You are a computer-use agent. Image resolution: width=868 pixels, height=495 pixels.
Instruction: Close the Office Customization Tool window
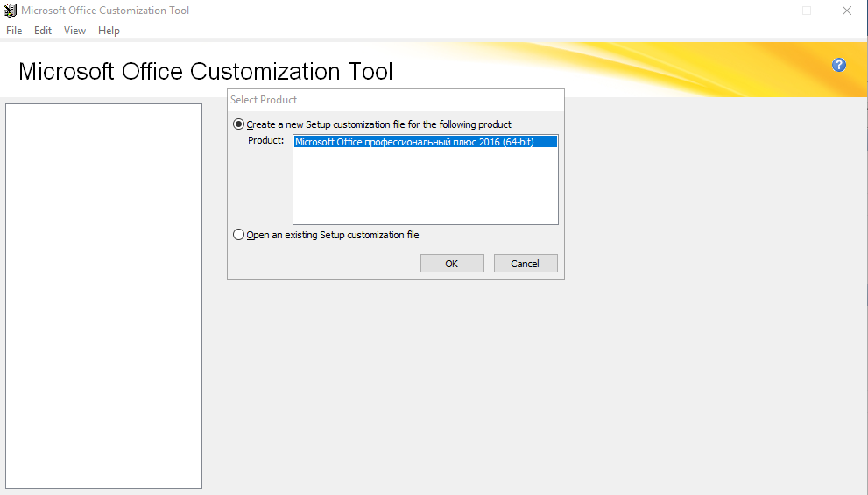(846, 11)
